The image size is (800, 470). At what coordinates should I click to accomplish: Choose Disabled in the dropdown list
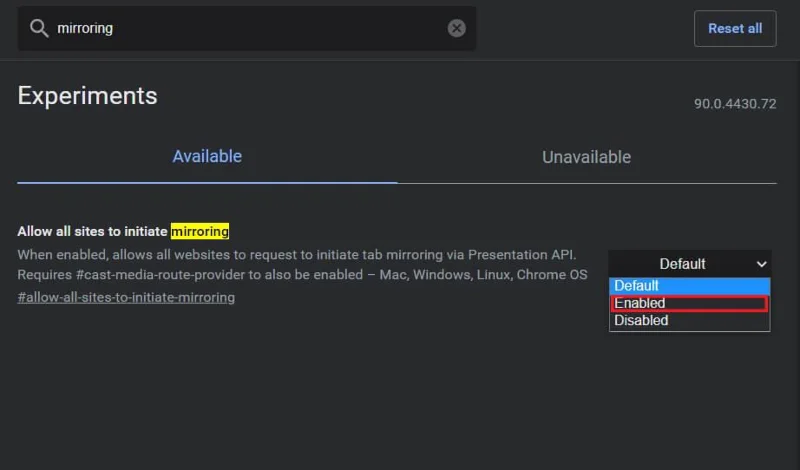[690, 320]
